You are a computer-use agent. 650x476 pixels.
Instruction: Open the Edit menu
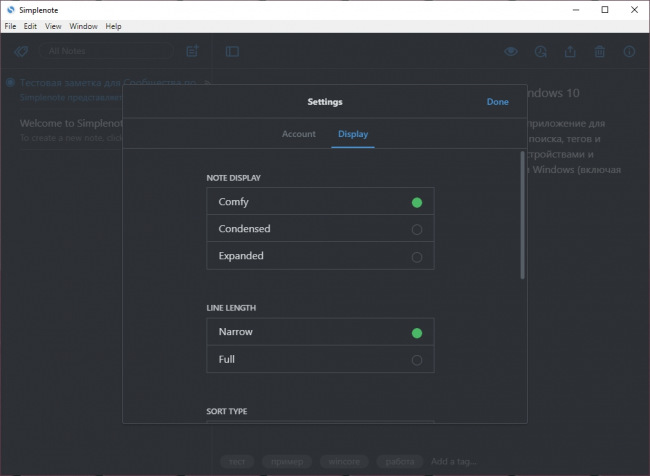[30, 26]
